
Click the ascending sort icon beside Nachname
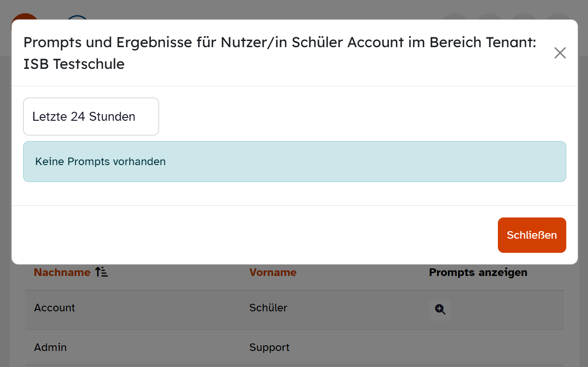(101, 272)
